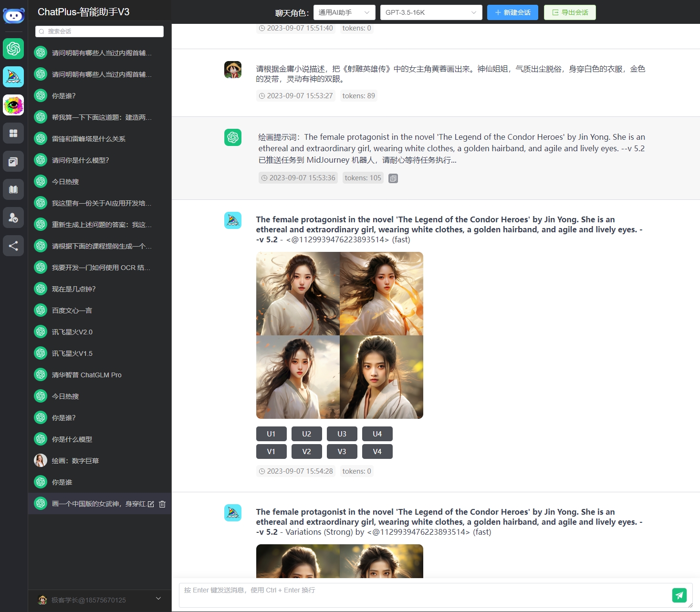Click the 搜索会话 search field
Image resolution: width=700 pixels, height=612 pixels.
99,31
